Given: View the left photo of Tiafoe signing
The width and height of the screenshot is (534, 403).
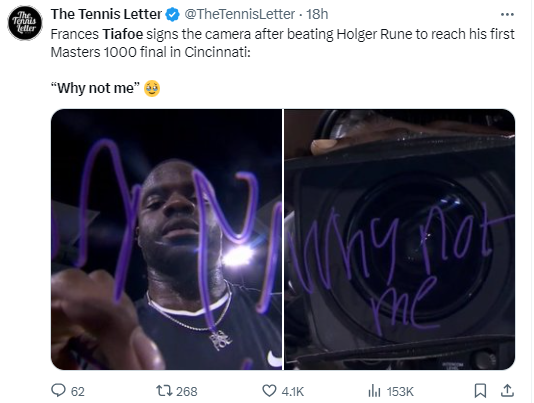Looking at the screenshot, I should pyautogui.click(x=166, y=239).
